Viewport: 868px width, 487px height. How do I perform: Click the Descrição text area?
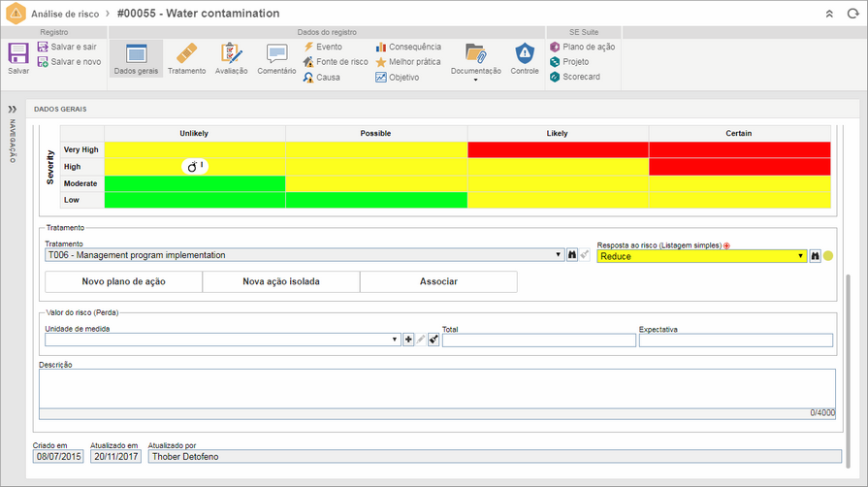point(437,389)
